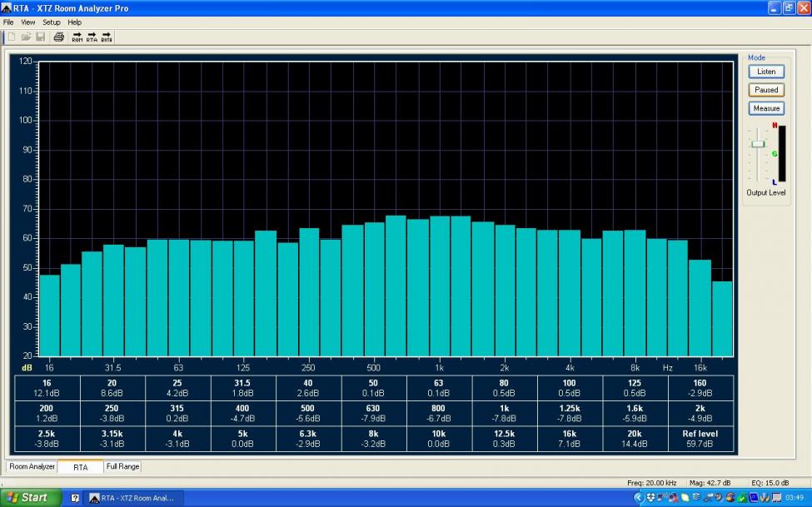
Task: Click the help question-mark quick launch icon
Action: tap(75, 498)
